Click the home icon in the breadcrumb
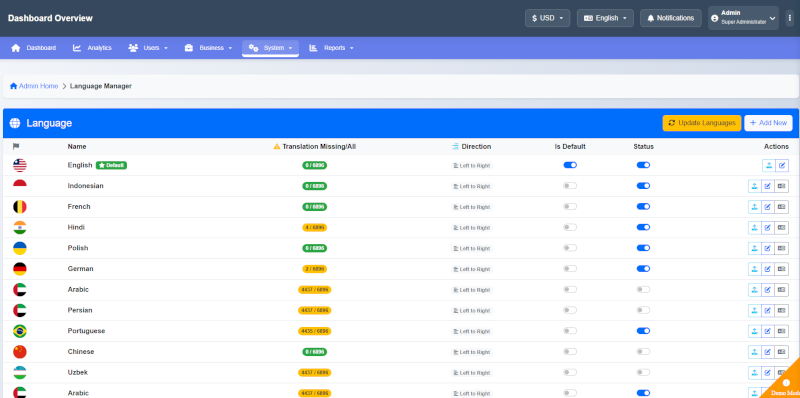 pyautogui.click(x=13, y=86)
